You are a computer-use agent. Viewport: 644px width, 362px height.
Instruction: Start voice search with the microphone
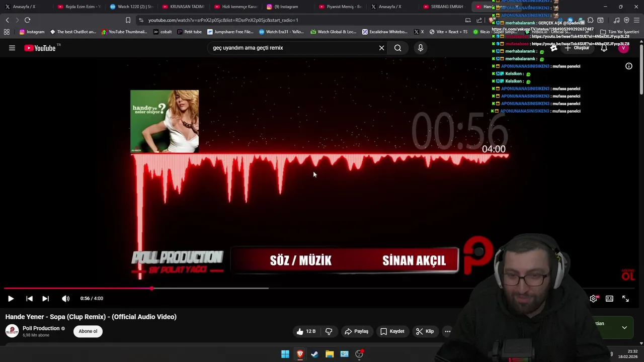pyautogui.click(x=421, y=48)
